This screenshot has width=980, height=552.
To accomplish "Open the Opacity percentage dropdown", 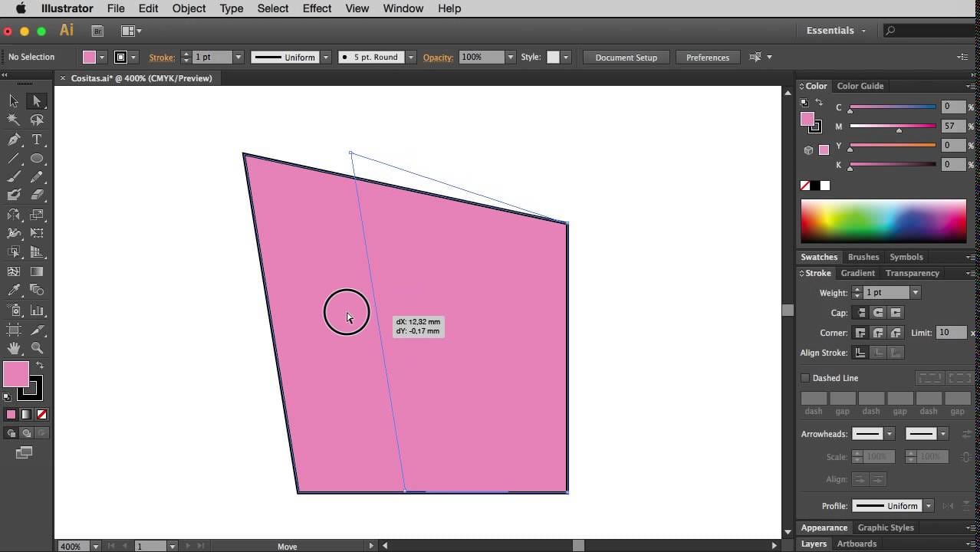I will click(x=510, y=58).
